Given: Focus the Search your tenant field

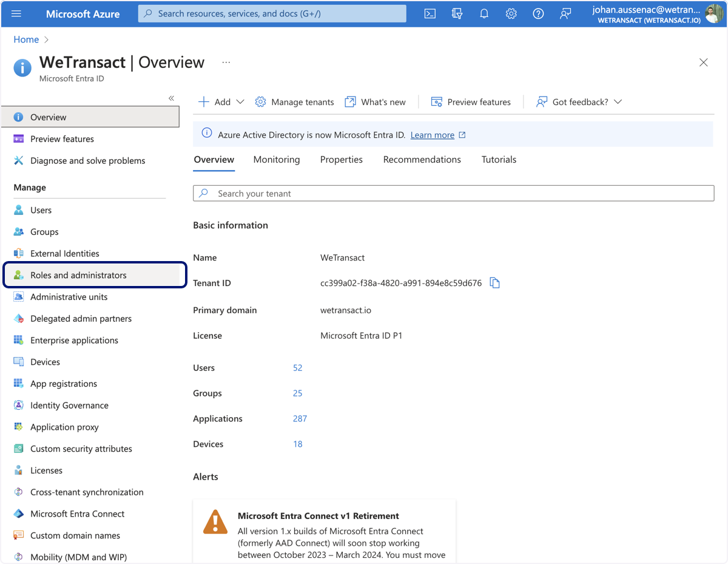Looking at the screenshot, I should coord(454,193).
